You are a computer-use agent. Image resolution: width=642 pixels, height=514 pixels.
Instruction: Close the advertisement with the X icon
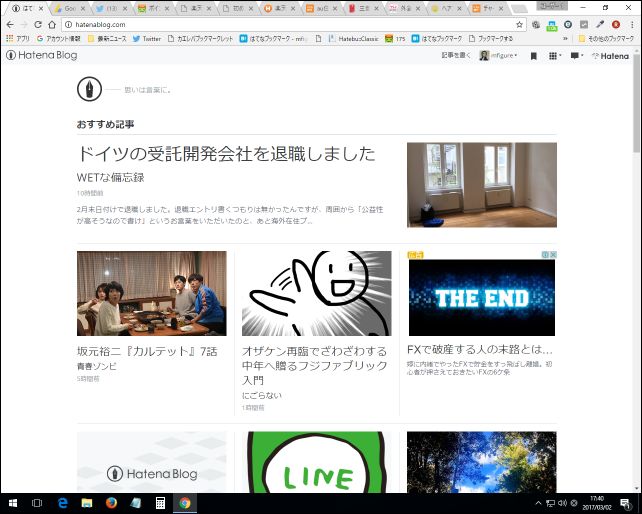click(553, 254)
